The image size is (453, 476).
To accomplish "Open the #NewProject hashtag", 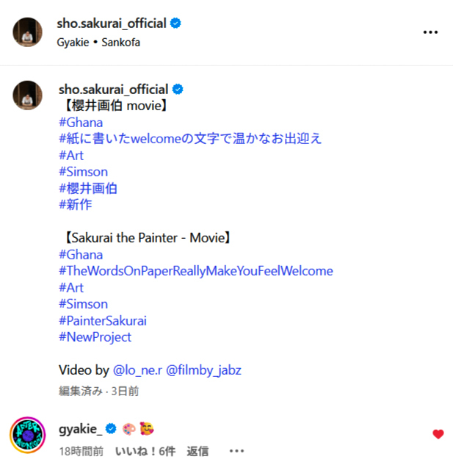I will tap(95, 337).
